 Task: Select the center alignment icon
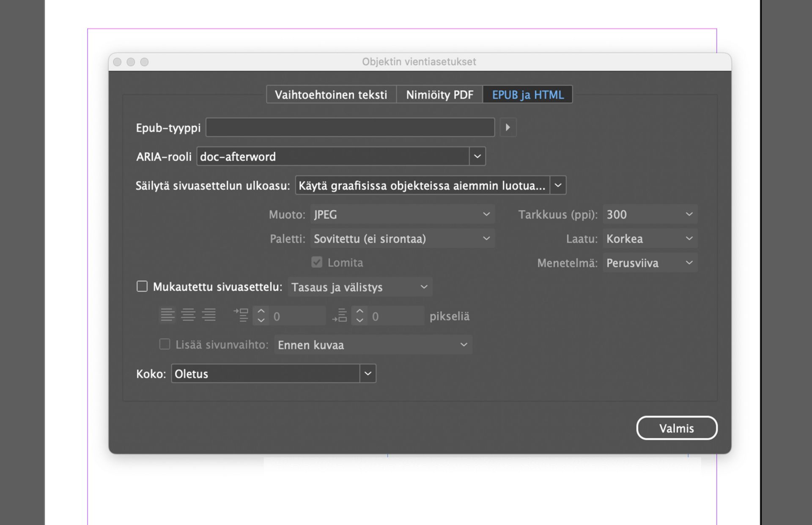point(189,315)
